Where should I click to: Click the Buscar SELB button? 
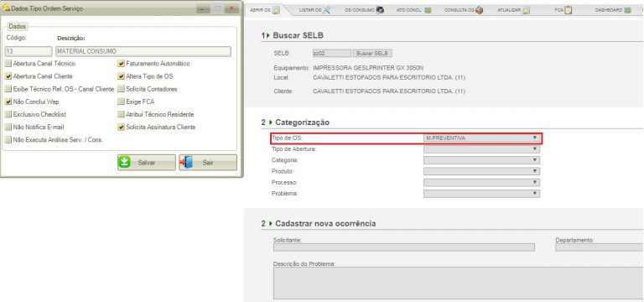(x=372, y=54)
